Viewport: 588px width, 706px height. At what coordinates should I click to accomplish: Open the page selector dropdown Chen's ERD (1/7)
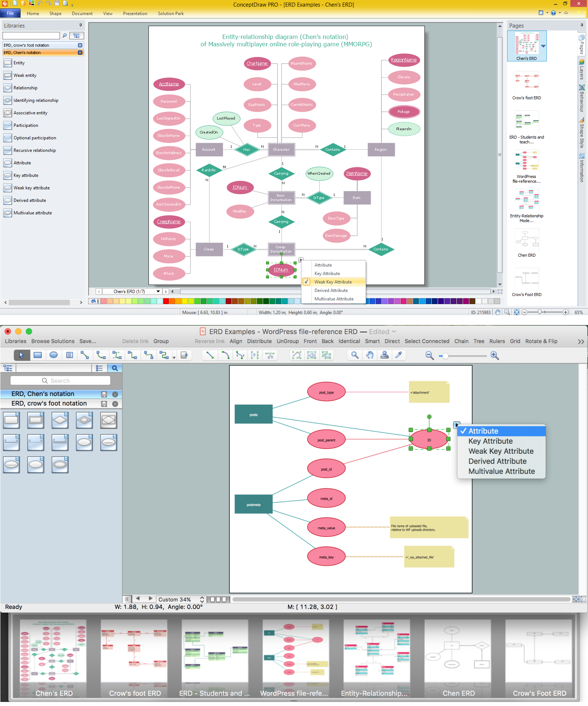click(x=158, y=292)
